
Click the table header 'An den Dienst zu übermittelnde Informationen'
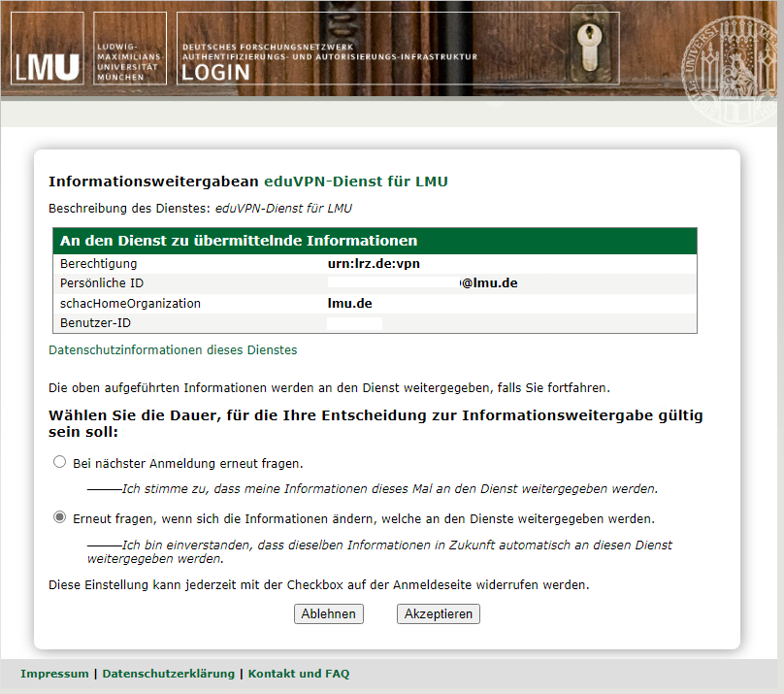click(239, 241)
